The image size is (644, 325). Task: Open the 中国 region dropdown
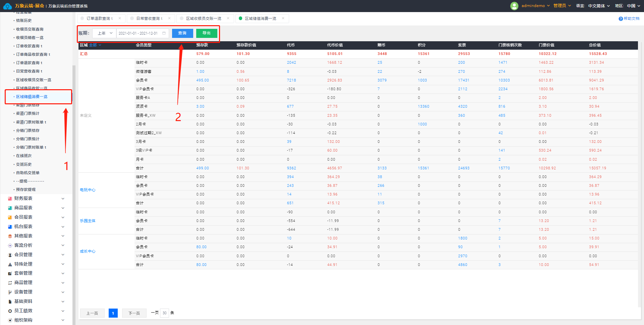pos(634,6)
